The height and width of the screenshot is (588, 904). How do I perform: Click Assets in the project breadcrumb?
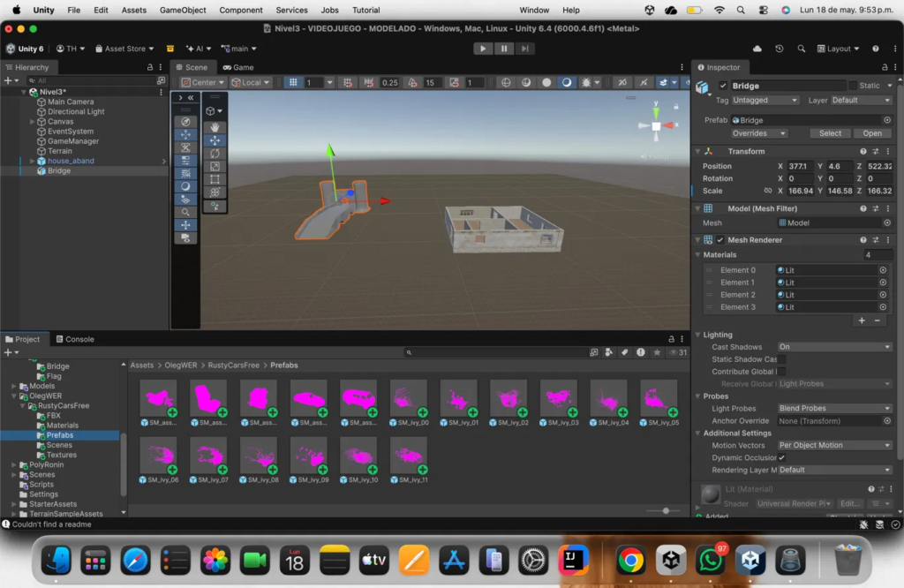[142, 366]
